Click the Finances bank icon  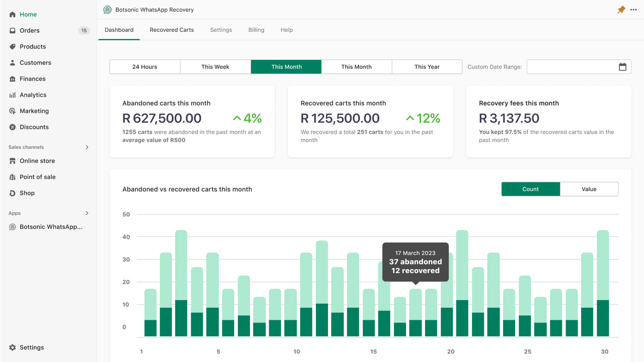pyautogui.click(x=13, y=79)
